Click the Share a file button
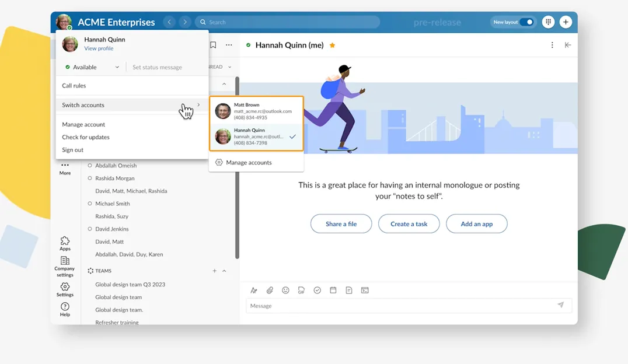This screenshot has height=364, width=628. click(341, 224)
